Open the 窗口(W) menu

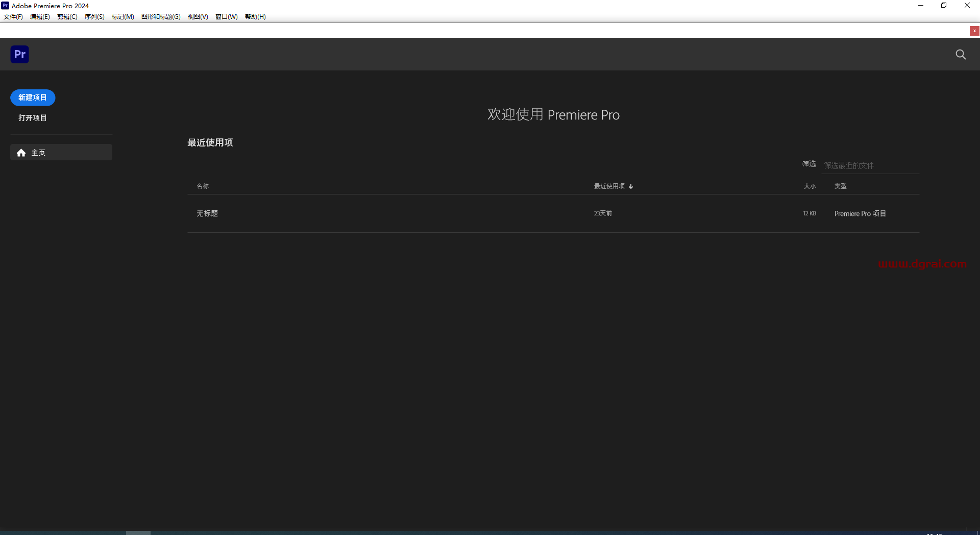click(226, 17)
